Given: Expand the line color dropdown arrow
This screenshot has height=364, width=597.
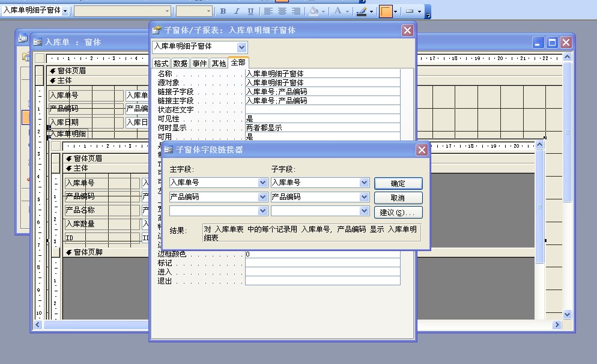Looking at the screenshot, I should (371, 11).
